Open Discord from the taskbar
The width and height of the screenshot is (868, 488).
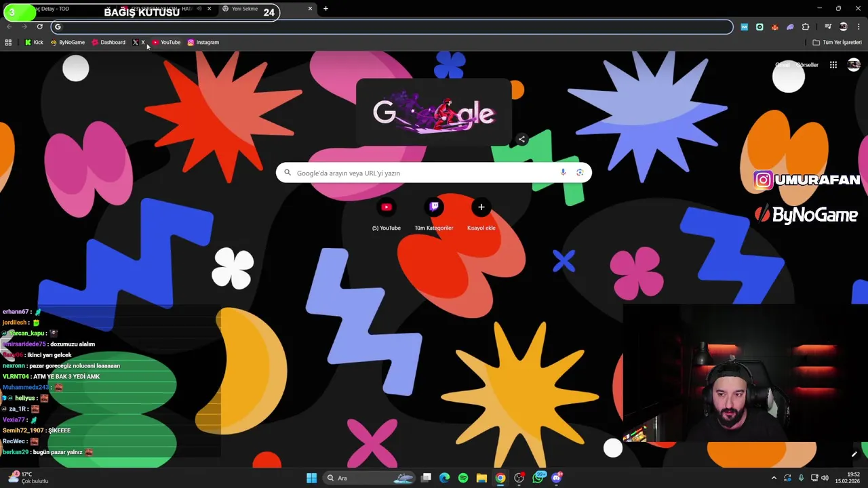click(557, 478)
